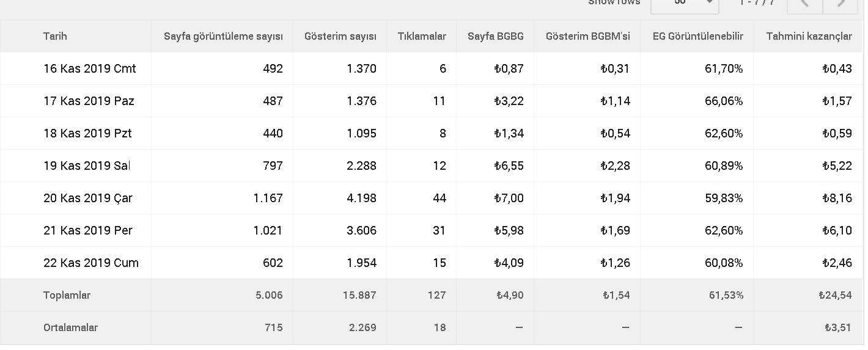Click the Ortalamalar averages row label
Image resolution: width=868 pixels, height=350 pixels.
70,327
